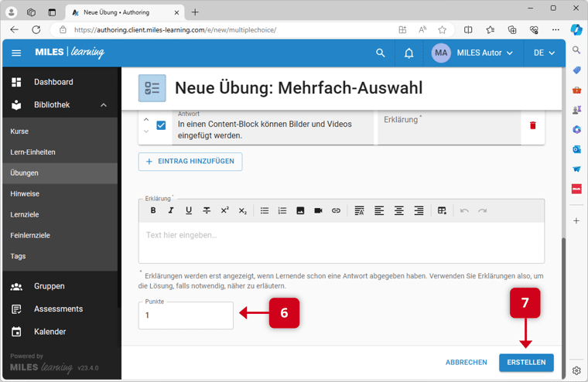Toggle italic formatting in editor toolbar
This screenshot has width=588, height=382.
tap(171, 210)
